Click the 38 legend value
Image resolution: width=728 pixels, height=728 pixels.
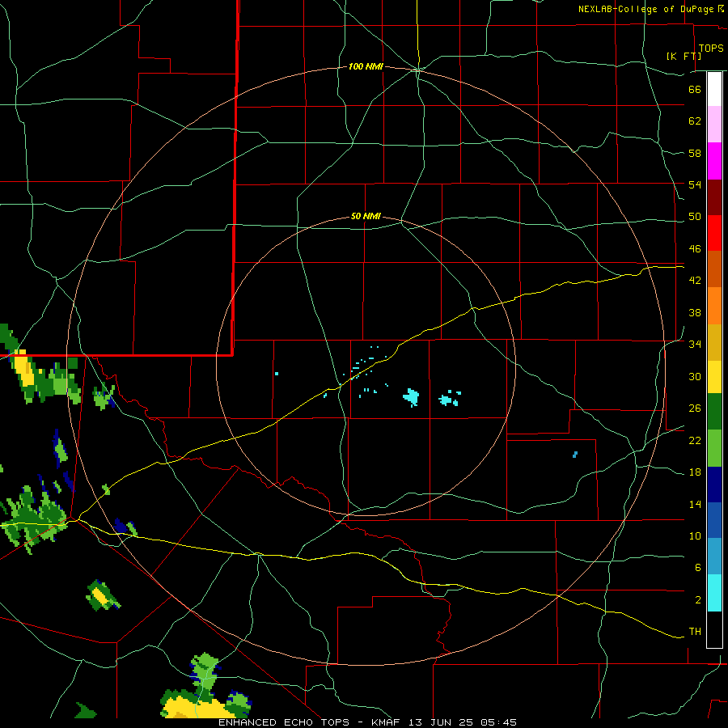pos(695,312)
